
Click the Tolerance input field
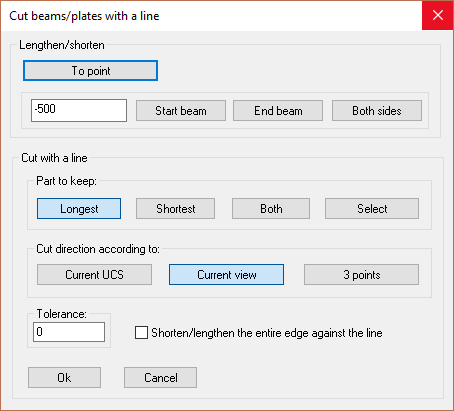(69, 332)
